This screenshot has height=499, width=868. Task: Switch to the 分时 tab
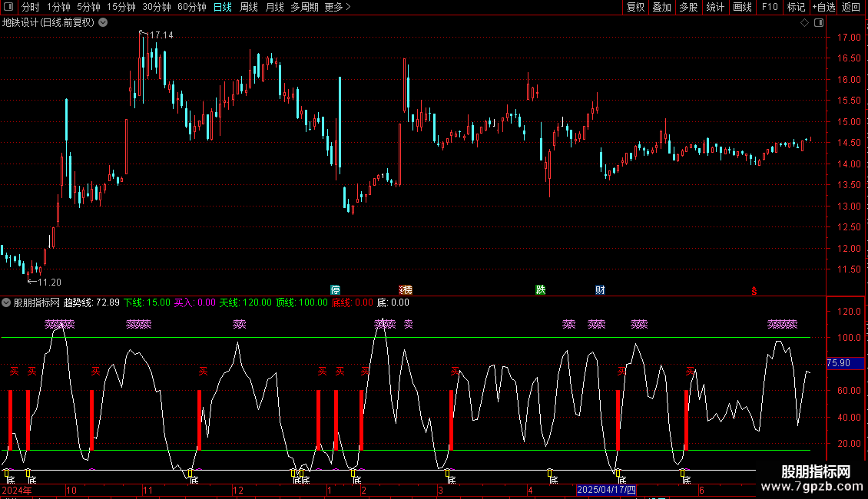click(30, 7)
